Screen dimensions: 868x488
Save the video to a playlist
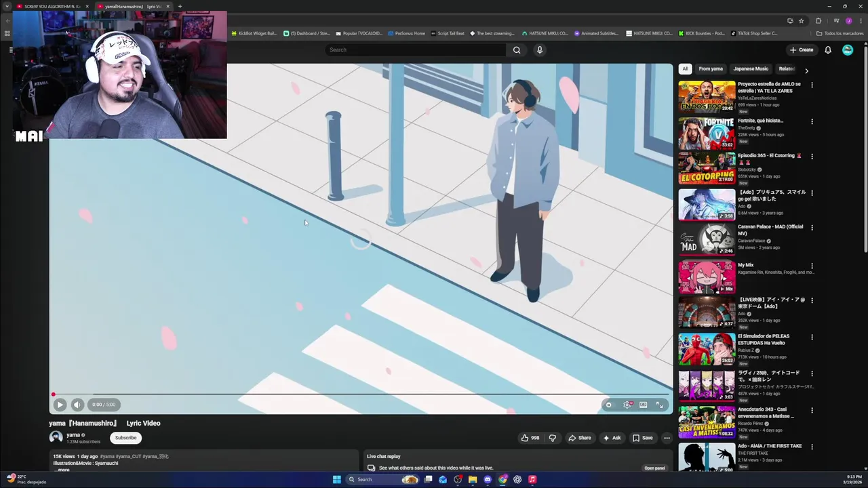tap(642, 438)
